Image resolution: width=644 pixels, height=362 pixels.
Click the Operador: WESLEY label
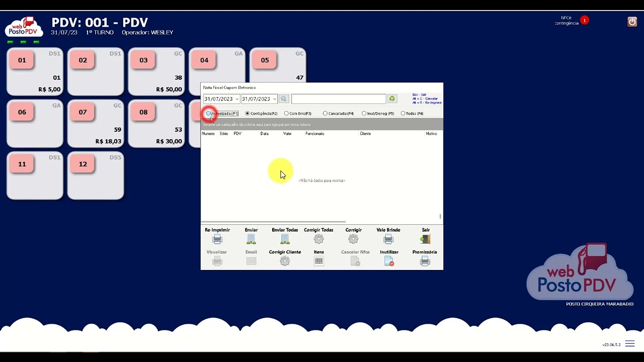[147, 33]
